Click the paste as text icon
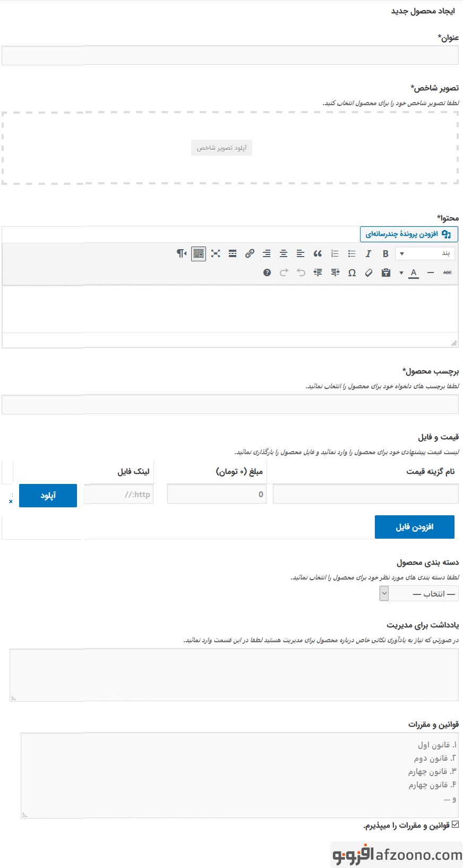This screenshot has height=868, width=463. point(386,273)
